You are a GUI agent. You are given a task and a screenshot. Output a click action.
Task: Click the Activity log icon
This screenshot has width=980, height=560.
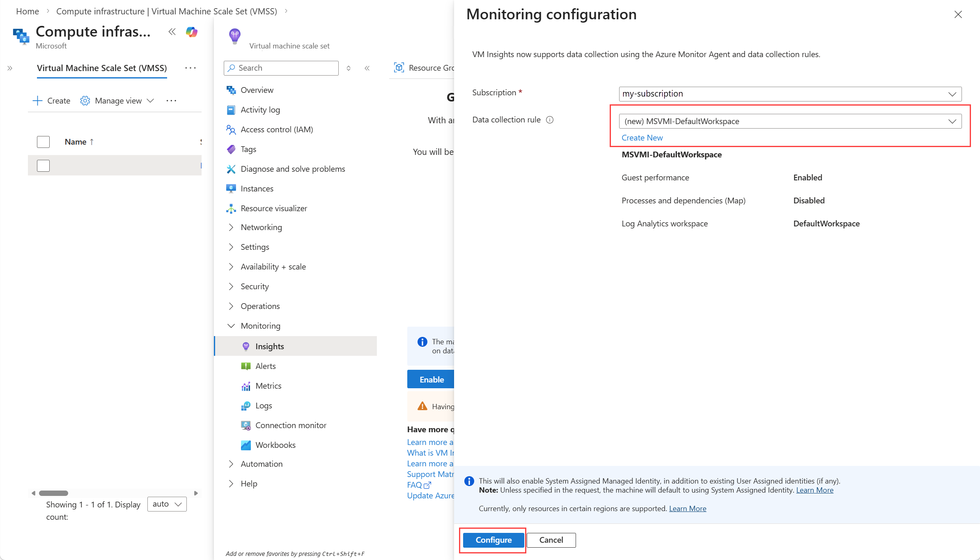(231, 110)
